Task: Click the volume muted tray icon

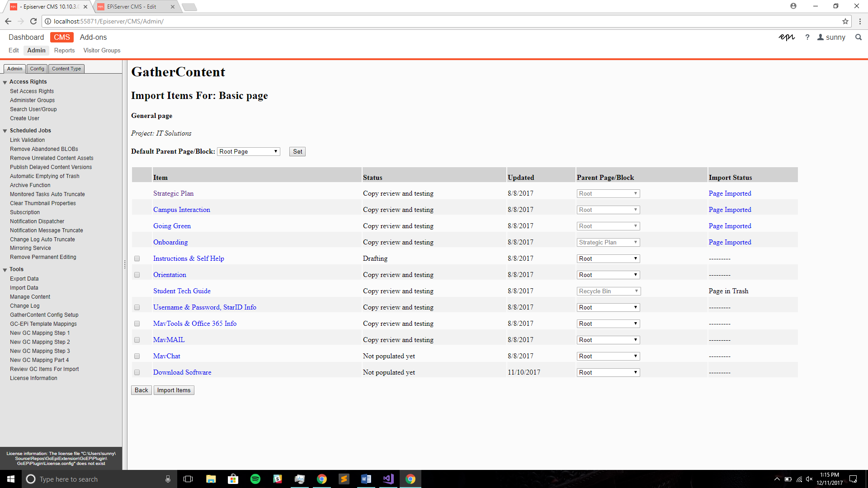Action: coord(809,479)
